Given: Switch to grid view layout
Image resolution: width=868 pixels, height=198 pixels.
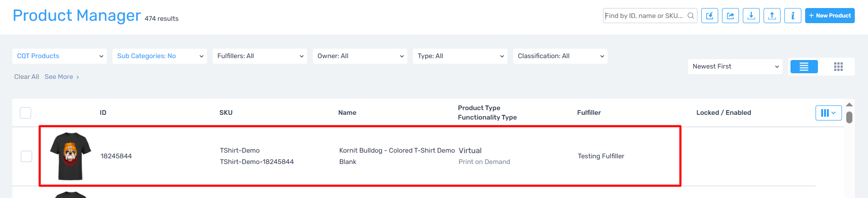Looking at the screenshot, I should [x=838, y=67].
